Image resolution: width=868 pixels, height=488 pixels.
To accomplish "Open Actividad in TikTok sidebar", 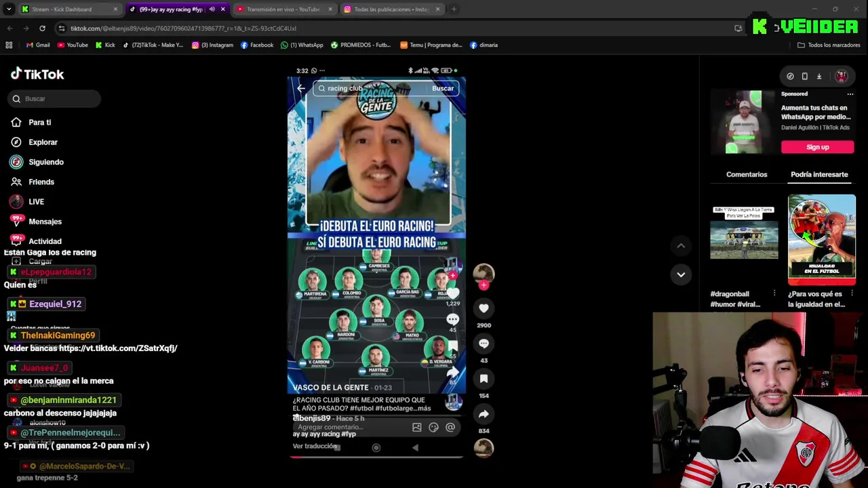I will (45, 241).
